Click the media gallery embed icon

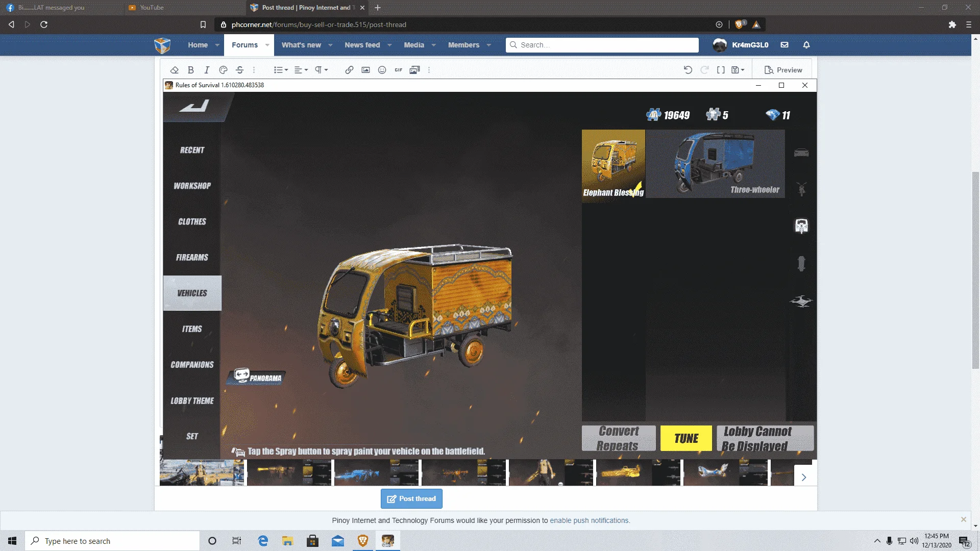pyautogui.click(x=414, y=70)
